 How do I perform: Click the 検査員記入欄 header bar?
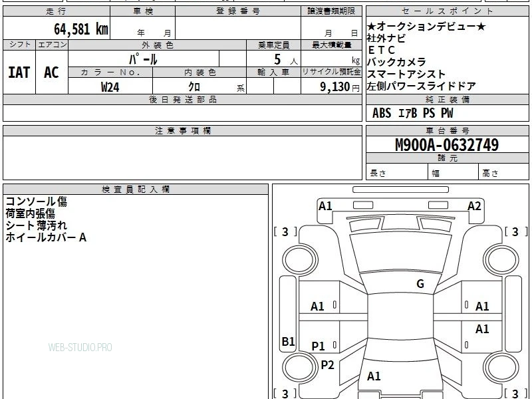tap(136, 190)
